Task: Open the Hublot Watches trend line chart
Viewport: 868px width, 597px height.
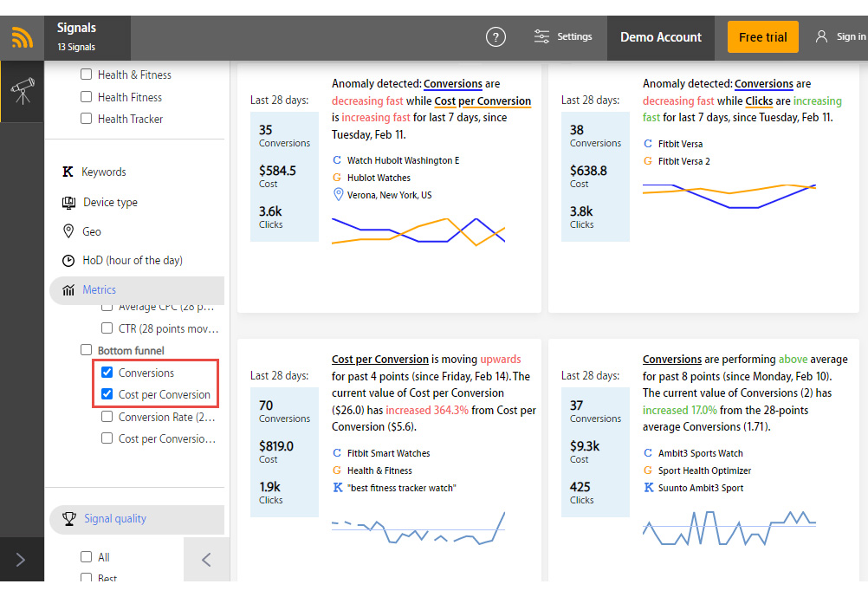Action: click(418, 231)
